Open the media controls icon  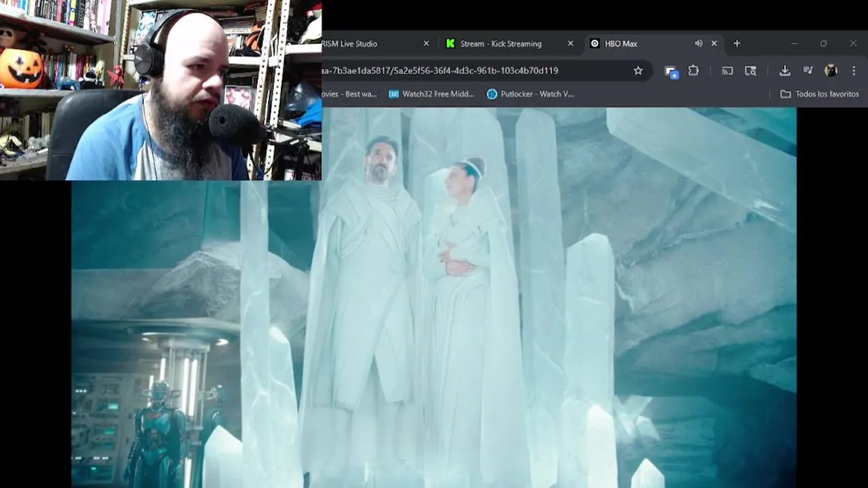[x=808, y=70]
